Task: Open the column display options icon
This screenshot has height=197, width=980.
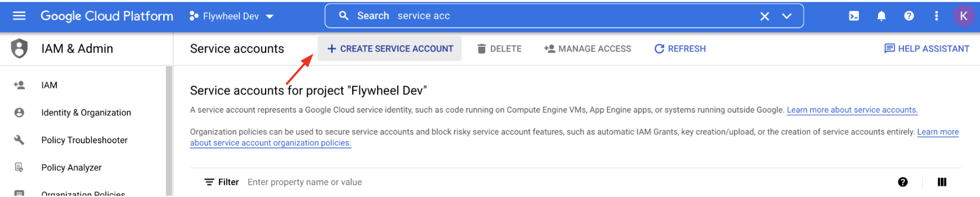Action: click(942, 182)
